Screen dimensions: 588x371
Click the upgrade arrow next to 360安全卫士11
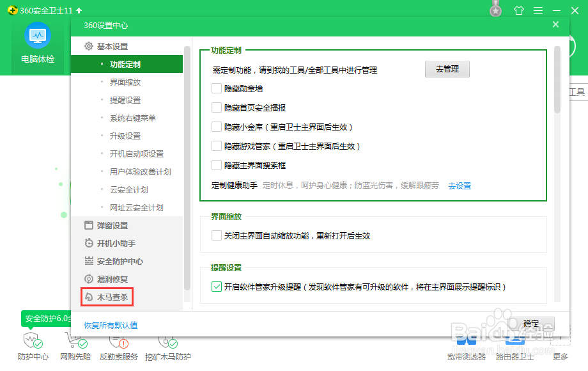(x=79, y=10)
